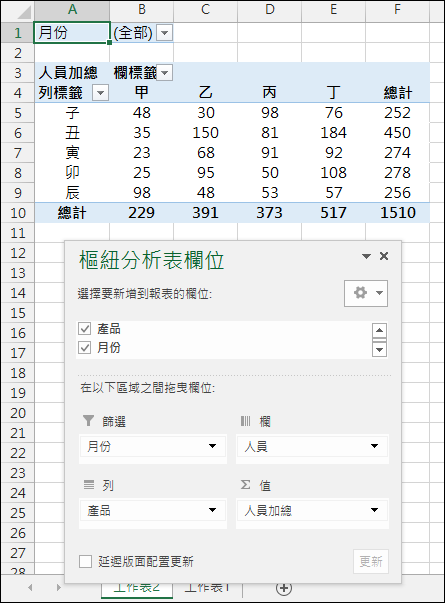
Task: Go to next sheet with right arrow
Action: 58,588
